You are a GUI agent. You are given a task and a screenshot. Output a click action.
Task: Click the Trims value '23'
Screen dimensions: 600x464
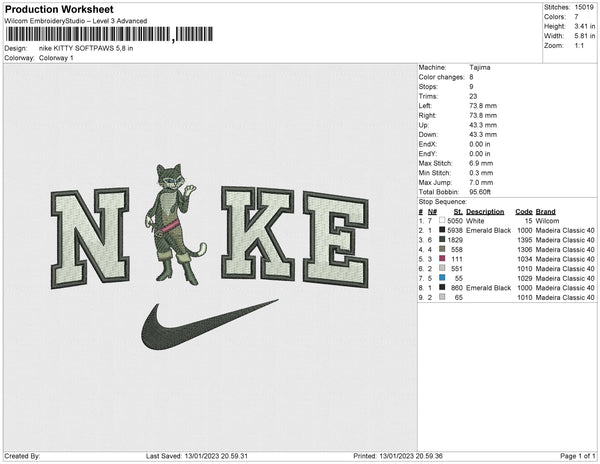(473, 96)
